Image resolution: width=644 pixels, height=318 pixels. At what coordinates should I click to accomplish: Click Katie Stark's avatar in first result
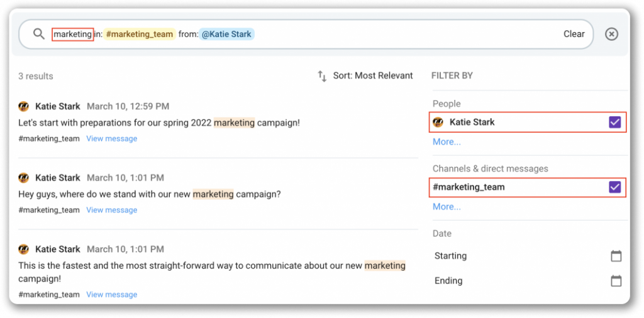(x=24, y=107)
